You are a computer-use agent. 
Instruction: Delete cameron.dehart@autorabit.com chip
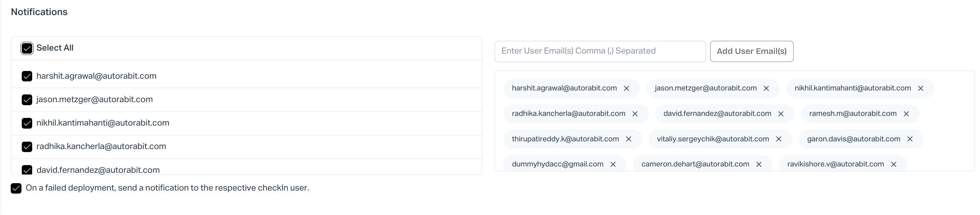759,164
